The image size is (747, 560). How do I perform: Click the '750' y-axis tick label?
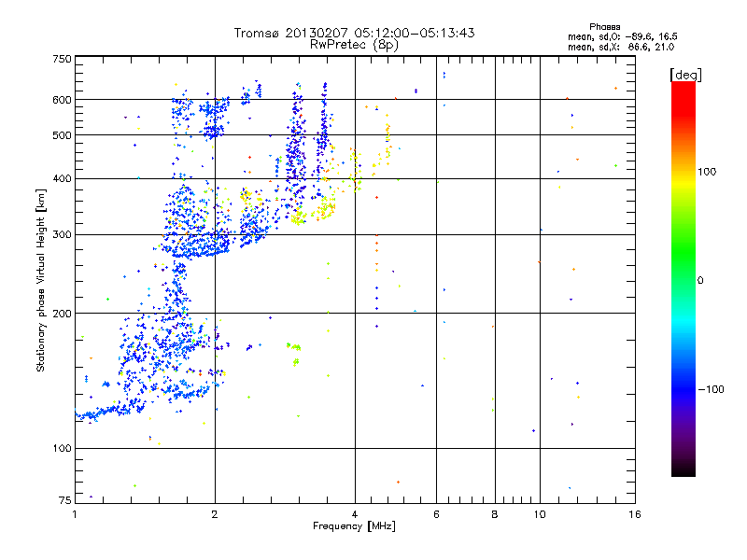click(62, 59)
